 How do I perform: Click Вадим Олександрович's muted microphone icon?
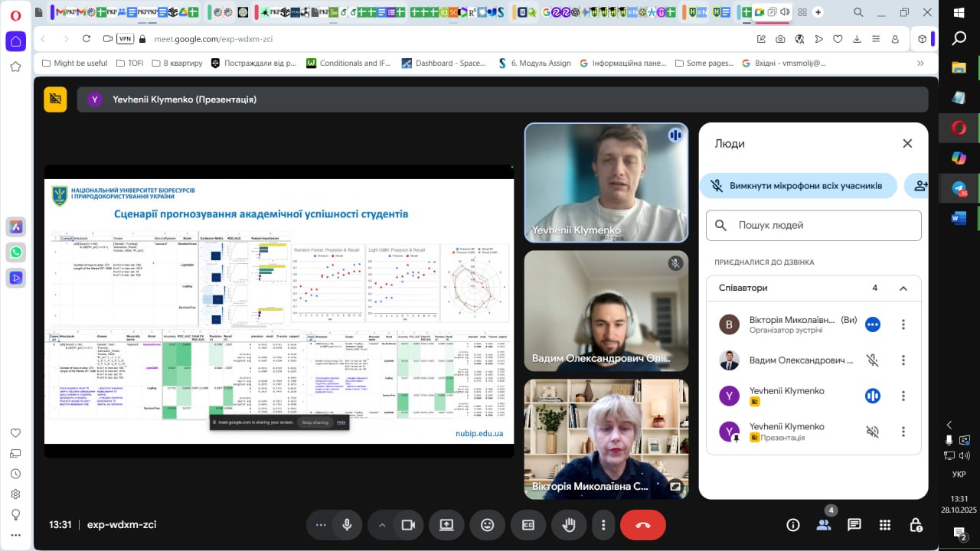point(872,360)
